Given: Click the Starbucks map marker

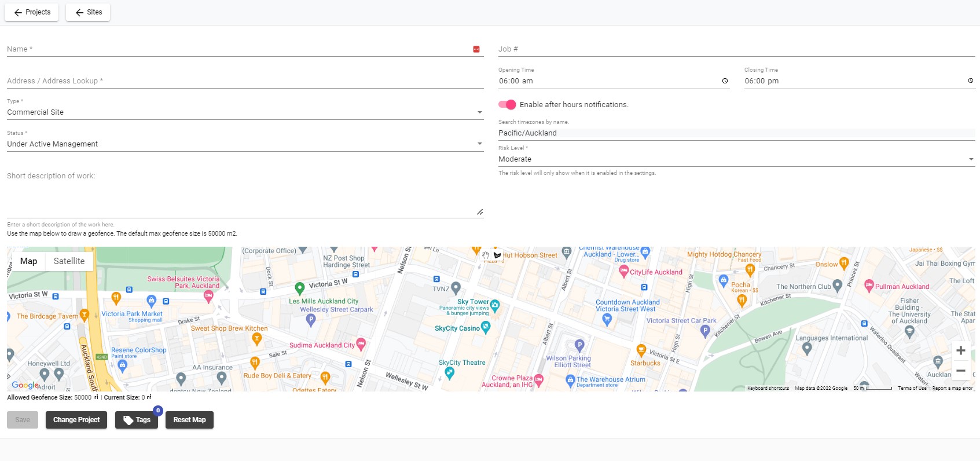Looking at the screenshot, I should [x=641, y=350].
